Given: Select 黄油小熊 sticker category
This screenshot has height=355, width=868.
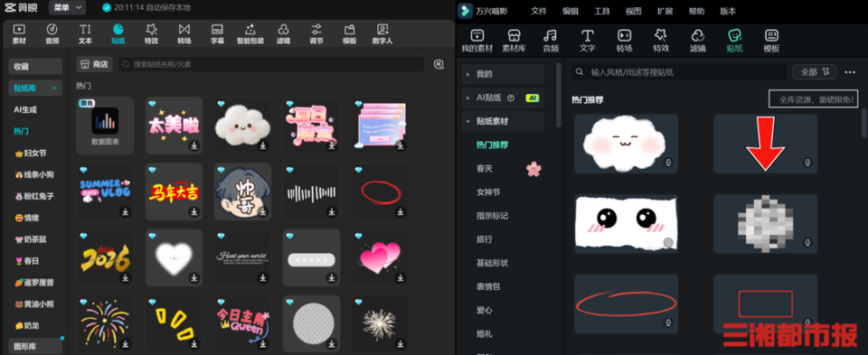Looking at the screenshot, I should tap(34, 304).
